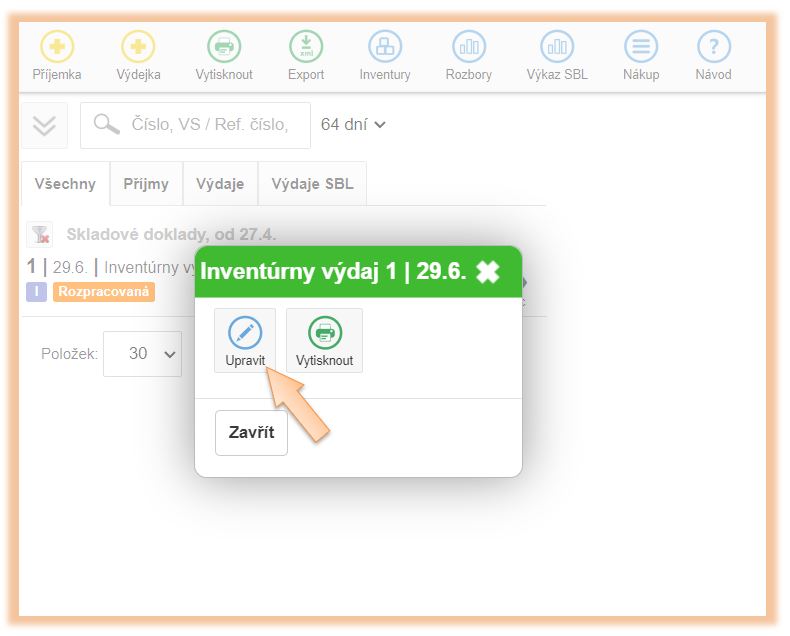Image resolution: width=790 pixels, height=636 pixels.
Task: Create a new Výdejka
Action: pos(138,47)
